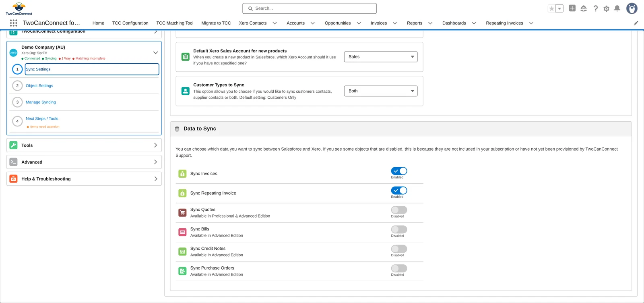This screenshot has width=644, height=303.
Task: Open the Salesforce Help question mark icon
Action: point(595,8)
